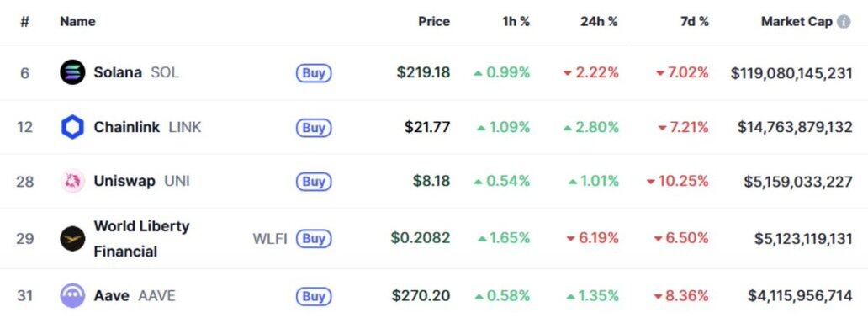This screenshot has height=323, width=868.
Task: Sort table by 24h % column header
Action: tap(599, 22)
